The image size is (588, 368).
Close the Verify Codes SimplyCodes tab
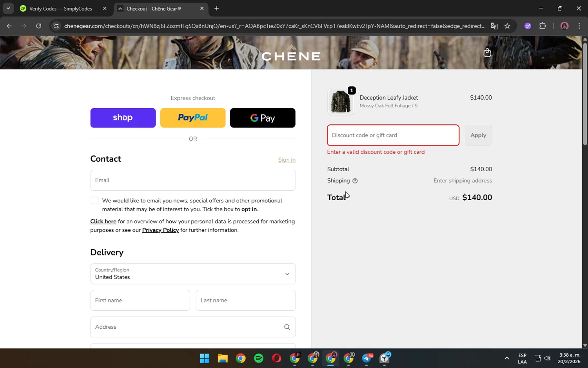tap(105, 8)
